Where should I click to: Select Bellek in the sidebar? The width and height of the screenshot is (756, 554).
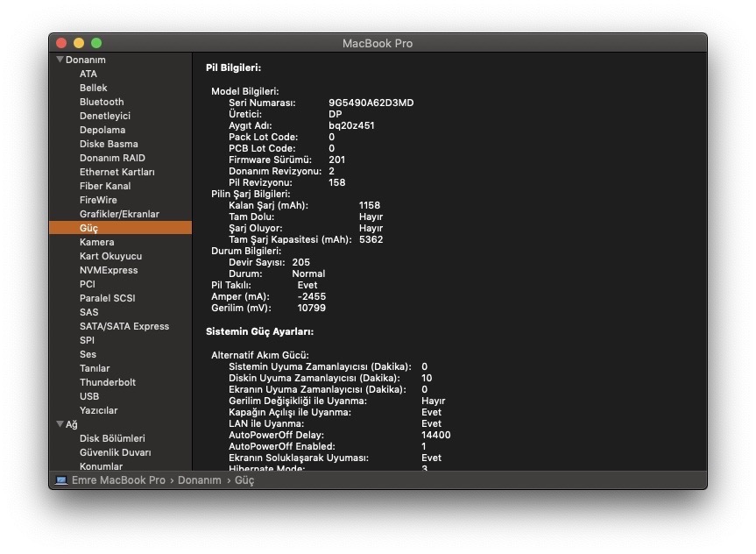pos(94,88)
